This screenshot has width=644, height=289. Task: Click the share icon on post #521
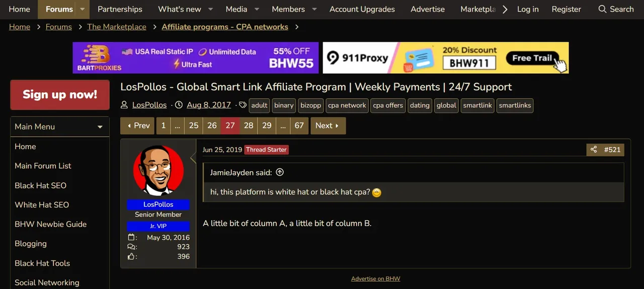click(594, 150)
